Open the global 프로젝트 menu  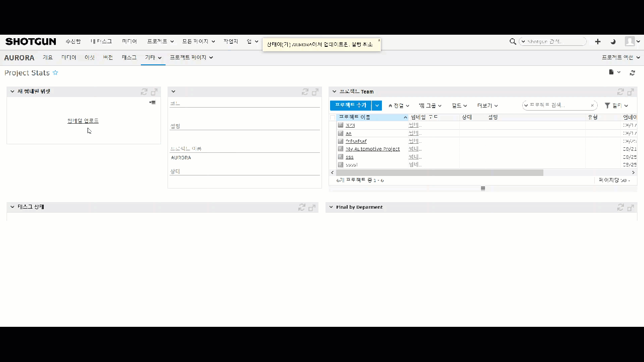[x=160, y=42]
